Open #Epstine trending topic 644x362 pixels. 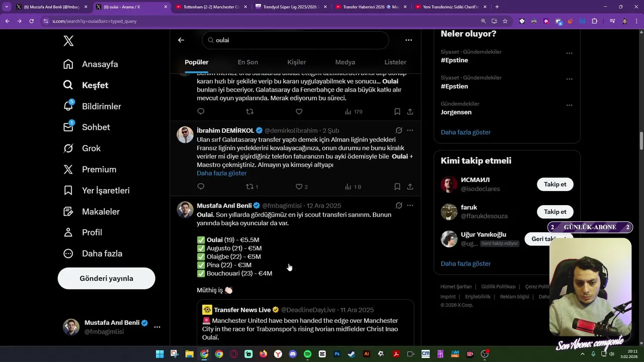454,60
